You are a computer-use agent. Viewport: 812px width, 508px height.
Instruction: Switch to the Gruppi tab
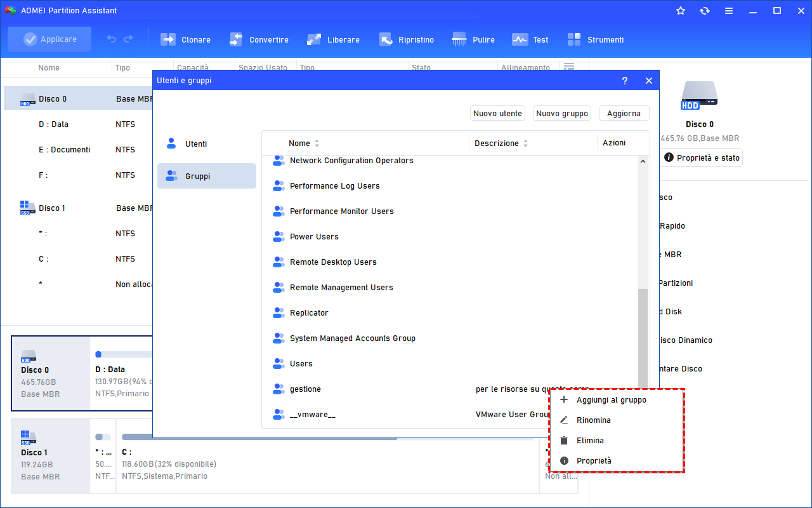(x=207, y=176)
